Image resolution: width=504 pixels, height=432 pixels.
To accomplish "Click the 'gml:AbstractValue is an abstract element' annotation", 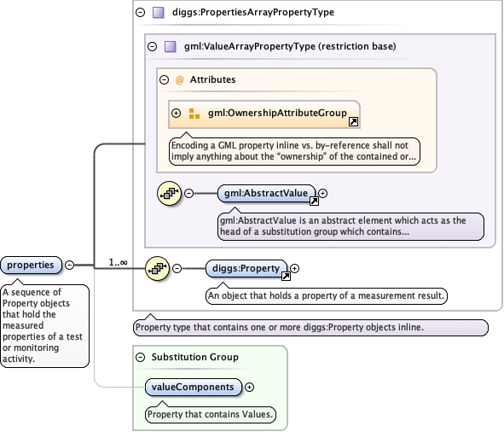I will (350, 226).
